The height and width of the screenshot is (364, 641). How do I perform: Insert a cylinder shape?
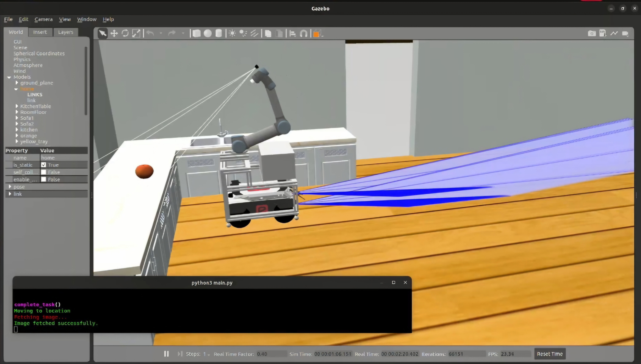pyautogui.click(x=218, y=34)
